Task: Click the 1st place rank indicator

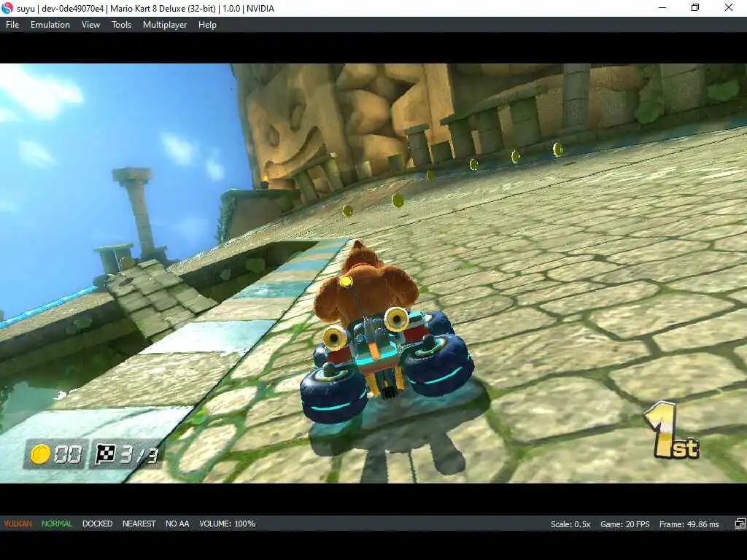Action: coord(671,431)
